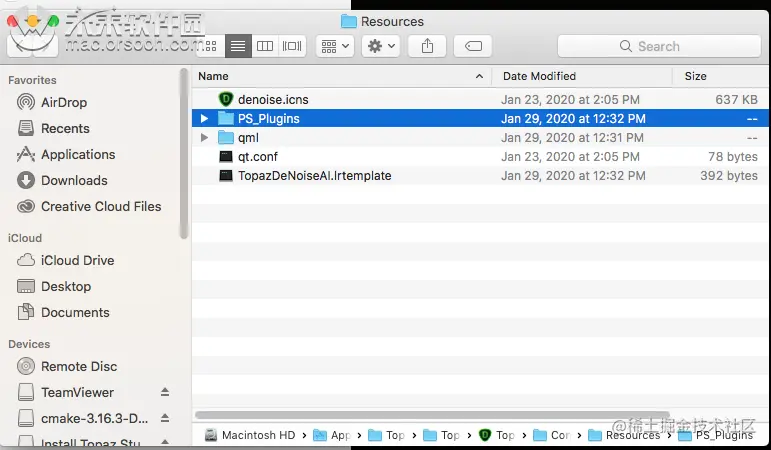Screen dimensions: 771x450
Task: Click the Share toolbar button
Action: pos(427,46)
